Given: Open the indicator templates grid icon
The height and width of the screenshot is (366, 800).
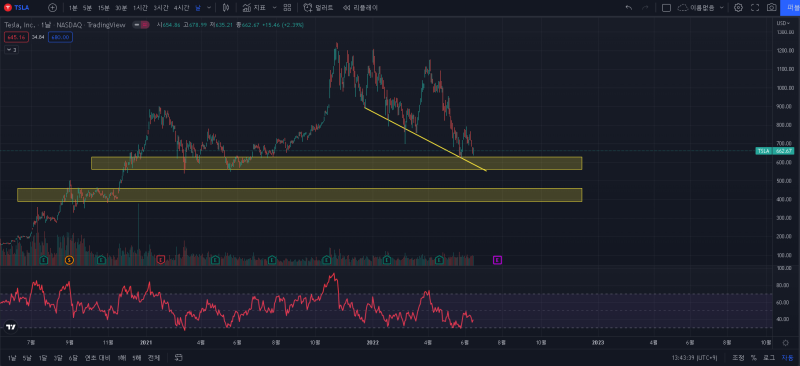Looking at the screenshot, I should 287,8.
